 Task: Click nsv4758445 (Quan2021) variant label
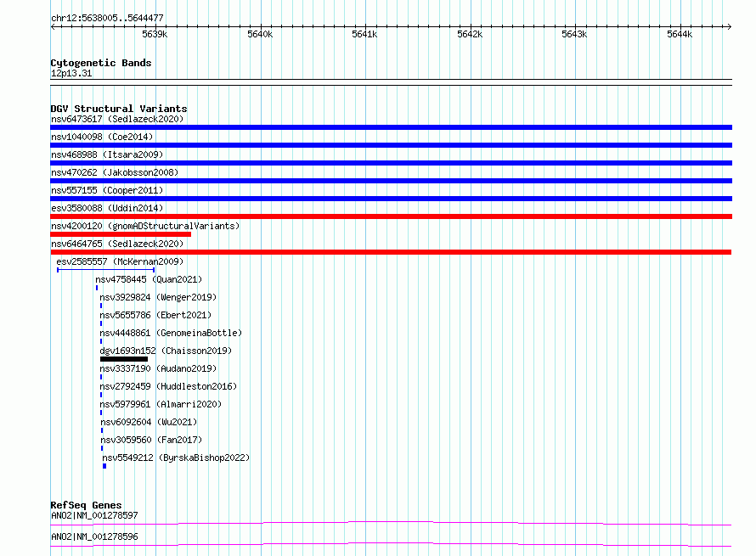click(149, 279)
